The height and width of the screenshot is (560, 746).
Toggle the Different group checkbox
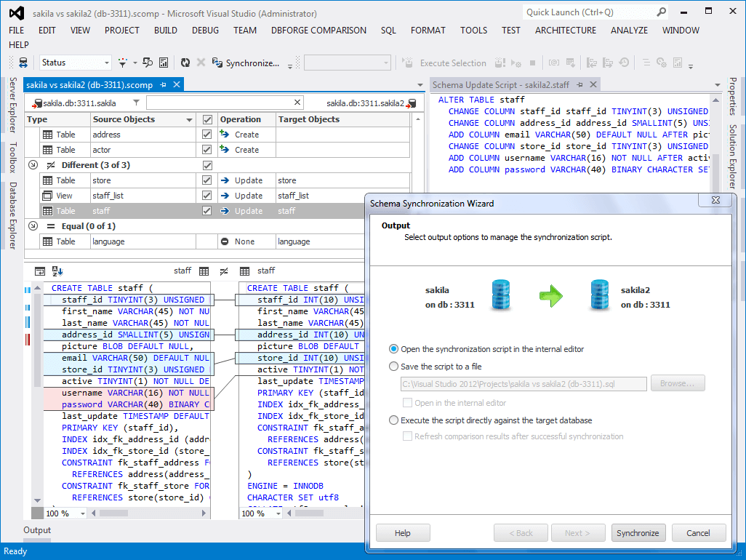[207, 165]
